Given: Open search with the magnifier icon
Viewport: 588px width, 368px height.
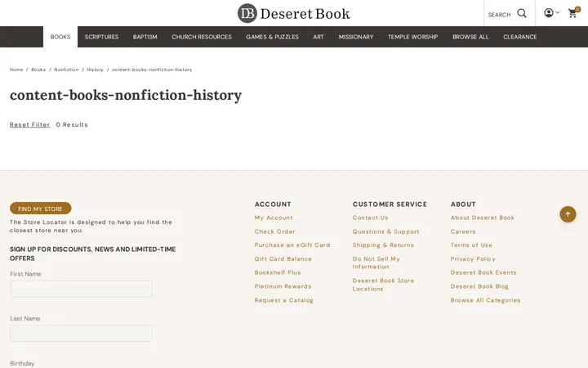Looking at the screenshot, I should (522, 14).
